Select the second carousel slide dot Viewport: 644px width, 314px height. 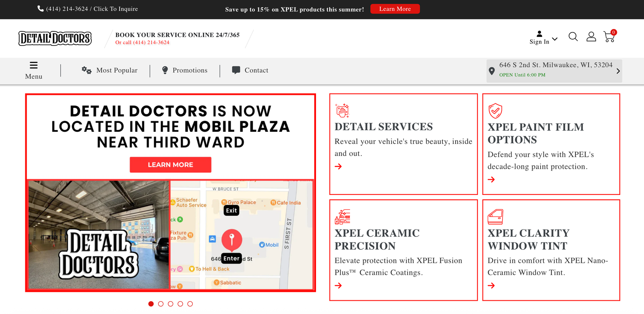(161, 304)
